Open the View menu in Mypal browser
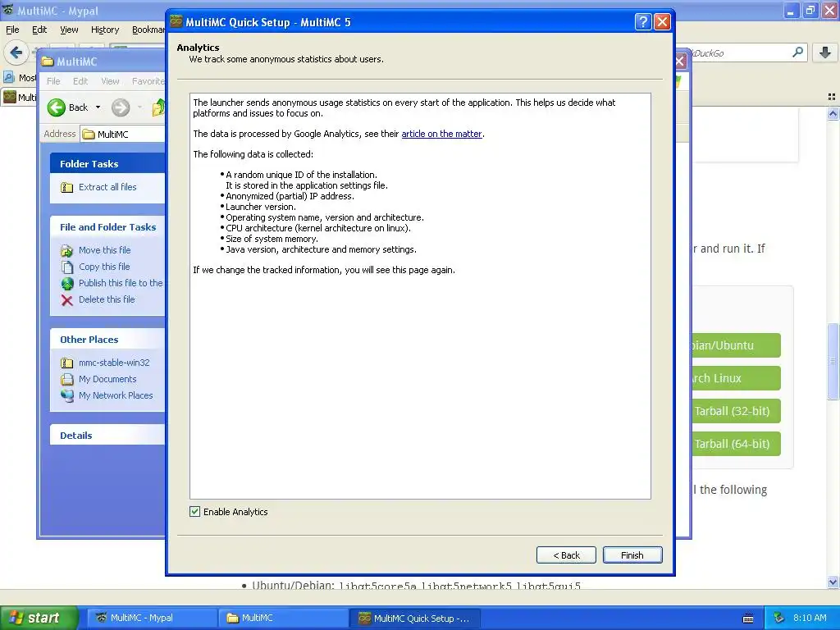 69,30
